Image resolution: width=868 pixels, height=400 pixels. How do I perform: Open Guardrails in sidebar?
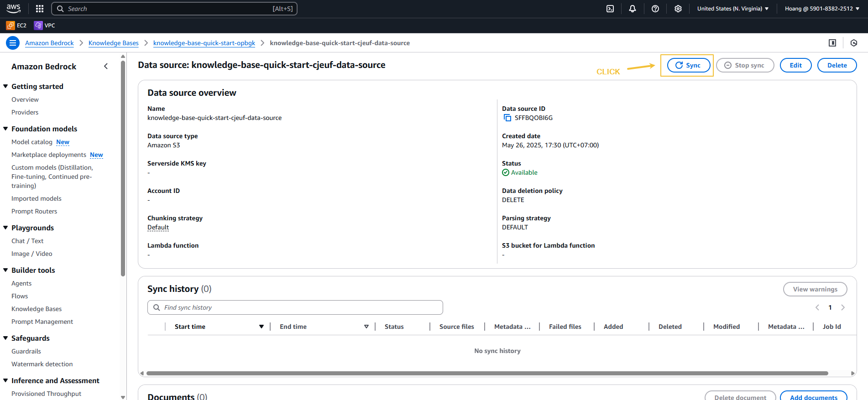(x=26, y=351)
